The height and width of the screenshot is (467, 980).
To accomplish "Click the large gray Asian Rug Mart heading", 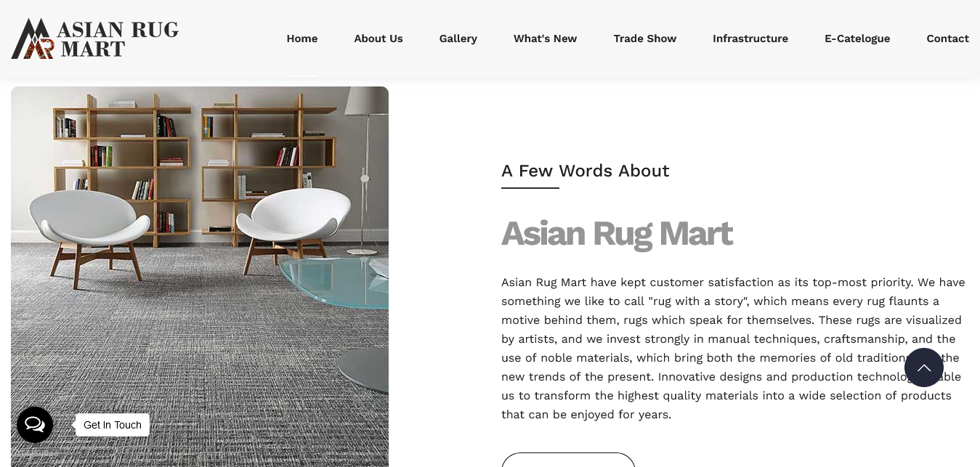I will pyautogui.click(x=617, y=234).
